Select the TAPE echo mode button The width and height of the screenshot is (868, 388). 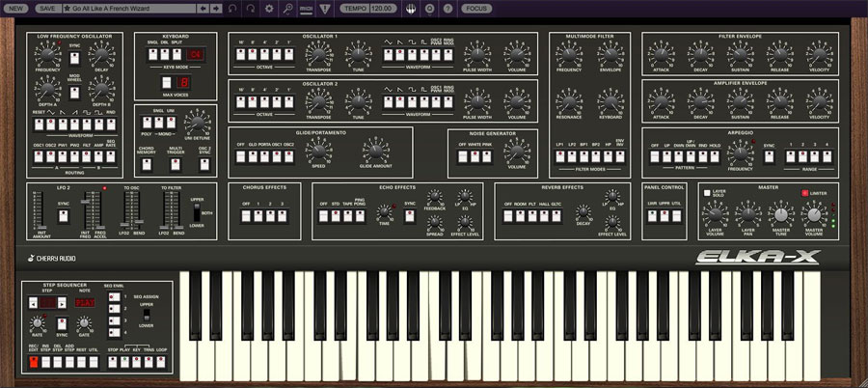pyautogui.click(x=347, y=215)
